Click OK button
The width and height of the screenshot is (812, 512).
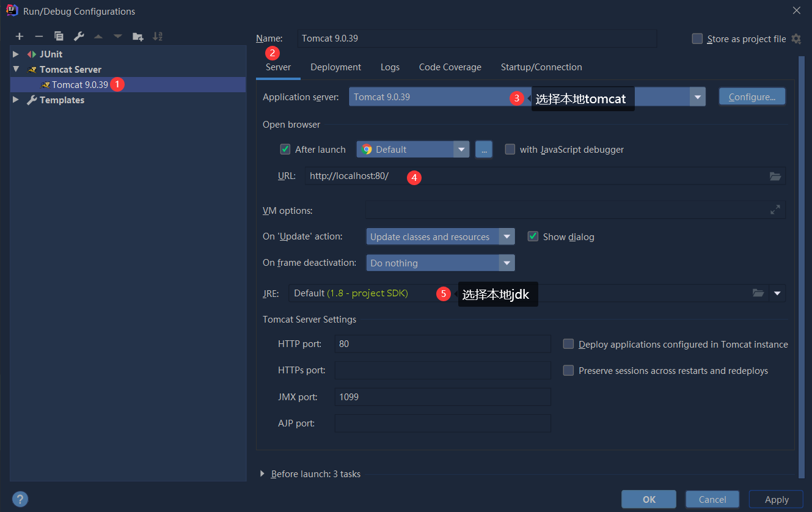coord(649,499)
